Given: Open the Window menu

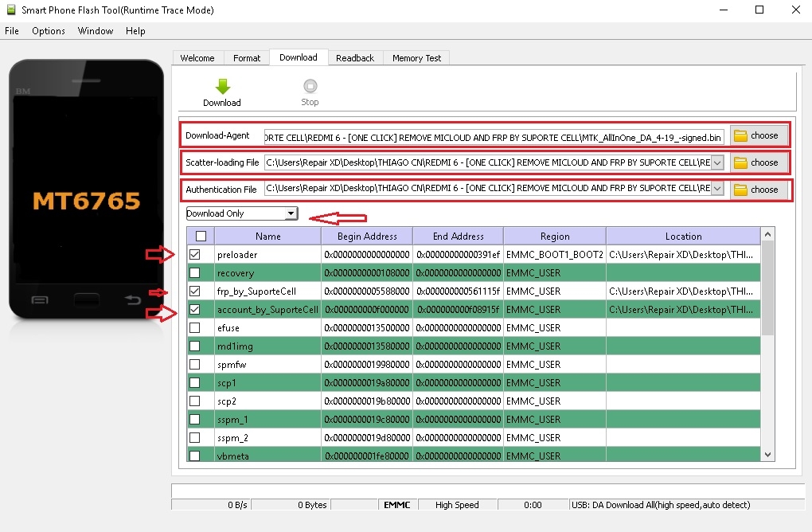Looking at the screenshot, I should [96, 31].
